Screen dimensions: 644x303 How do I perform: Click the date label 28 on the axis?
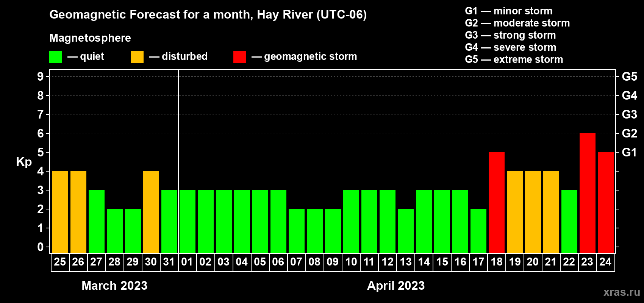pyautogui.click(x=114, y=262)
